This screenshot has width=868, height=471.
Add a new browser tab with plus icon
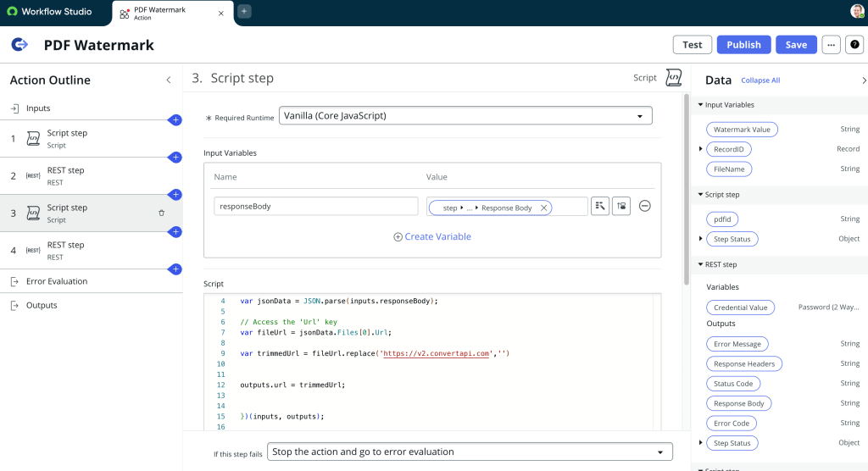pos(244,12)
